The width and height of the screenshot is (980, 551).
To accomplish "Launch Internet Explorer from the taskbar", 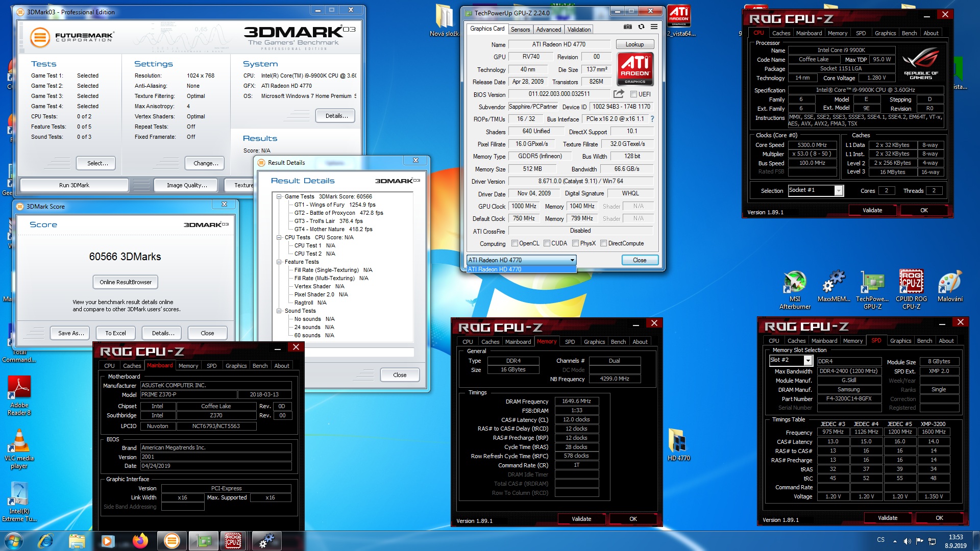I will click(45, 541).
